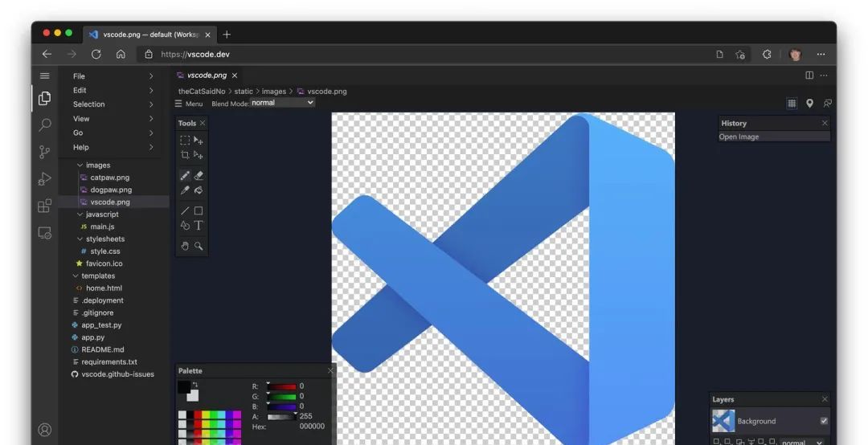868x445 pixels.
Task: Open the Remote Explorer view
Action: [x=45, y=232]
